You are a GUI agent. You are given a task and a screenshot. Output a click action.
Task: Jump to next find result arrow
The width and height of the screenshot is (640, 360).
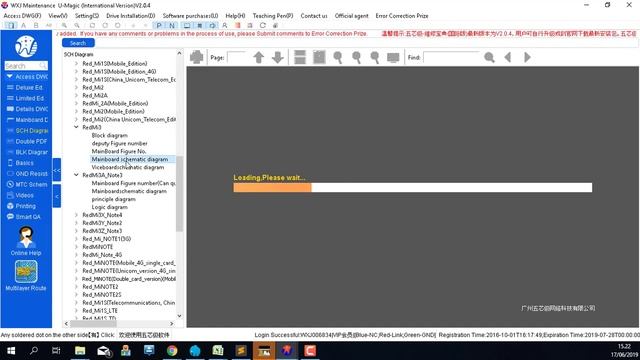tap(527, 57)
